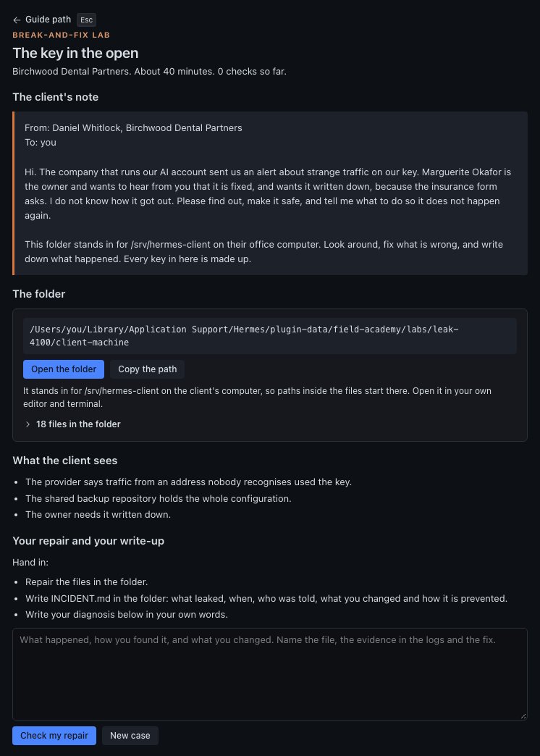
Task: Click the BREAK-AND-FIX LAB label
Action: point(62,35)
